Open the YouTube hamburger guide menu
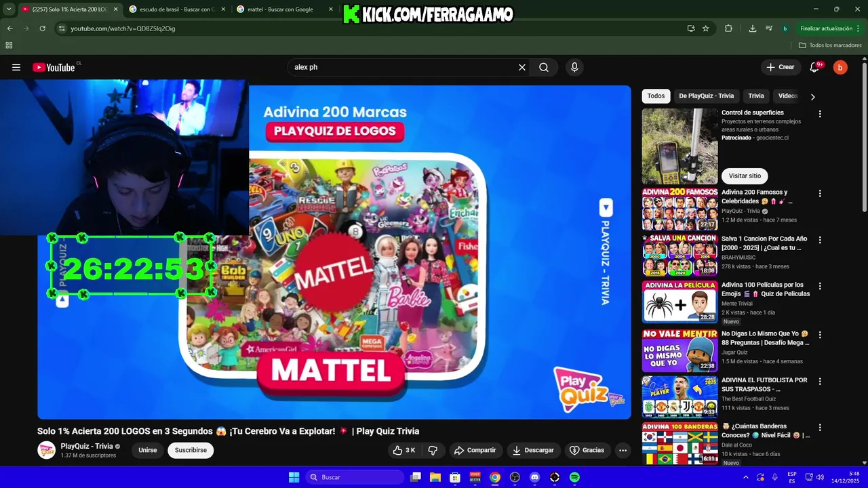Viewport: 868px width, 488px height. [x=16, y=67]
